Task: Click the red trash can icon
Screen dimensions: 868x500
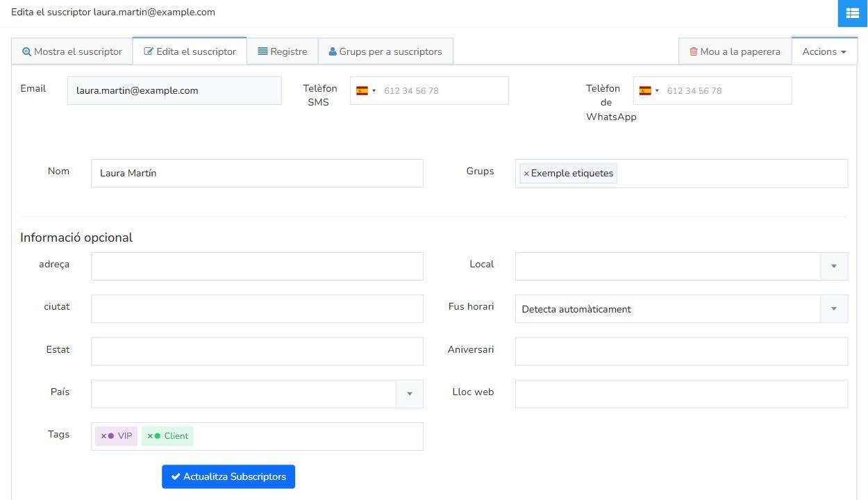Action: [693, 51]
